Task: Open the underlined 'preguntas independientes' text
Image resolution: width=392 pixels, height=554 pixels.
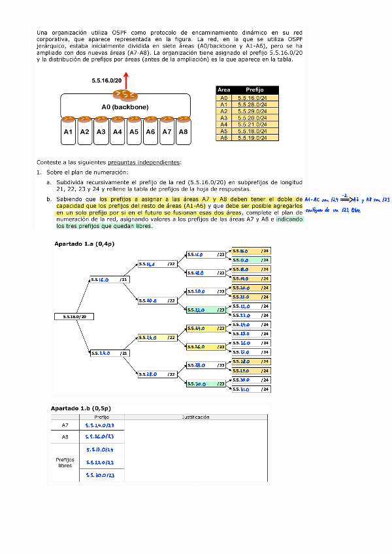Action: (x=144, y=163)
